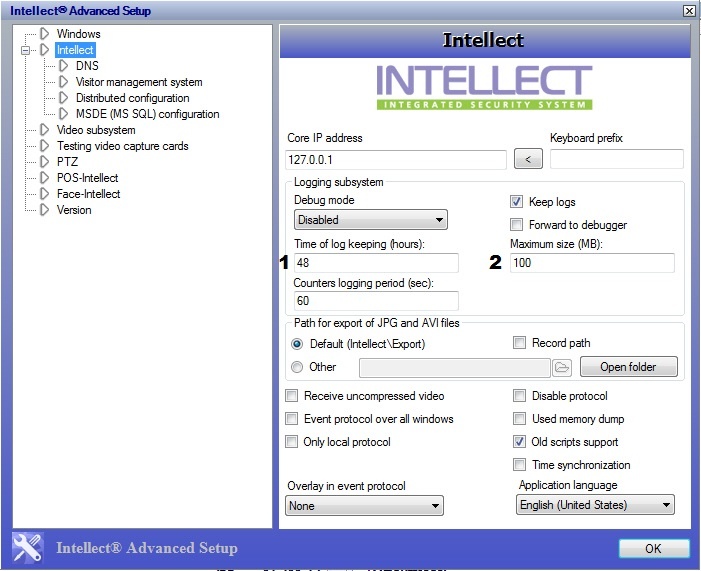
Task: Click the triangle icon beside DNS
Action: [63, 66]
